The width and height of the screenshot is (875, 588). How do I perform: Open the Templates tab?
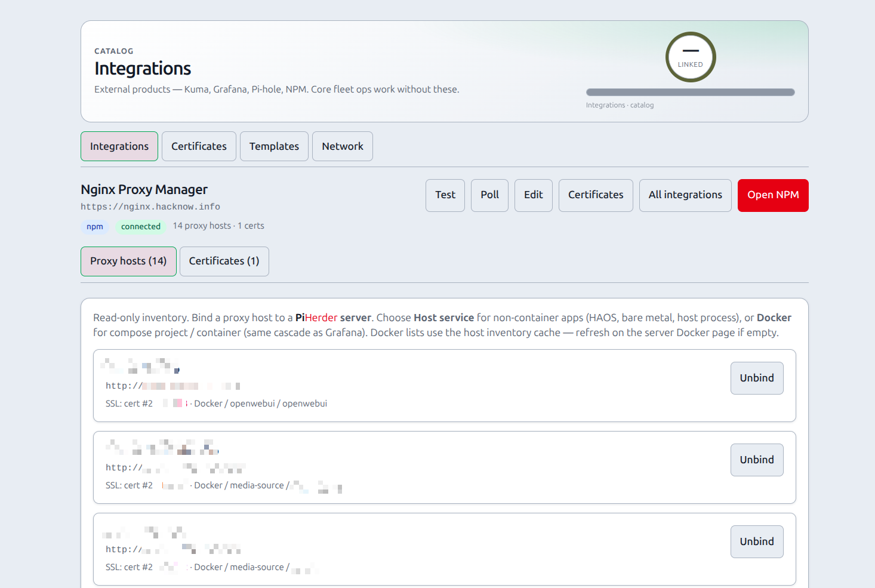click(x=274, y=146)
